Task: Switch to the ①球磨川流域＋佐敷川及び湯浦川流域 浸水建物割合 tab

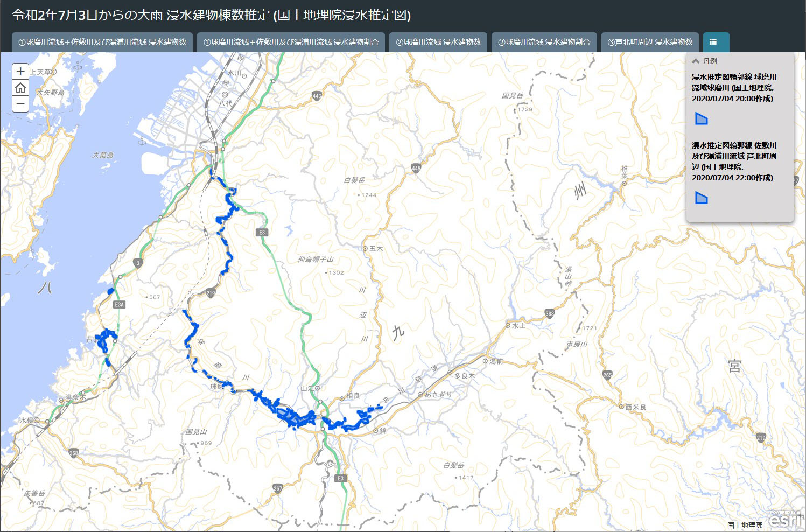Action: pyautogui.click(x=293, y=42)
